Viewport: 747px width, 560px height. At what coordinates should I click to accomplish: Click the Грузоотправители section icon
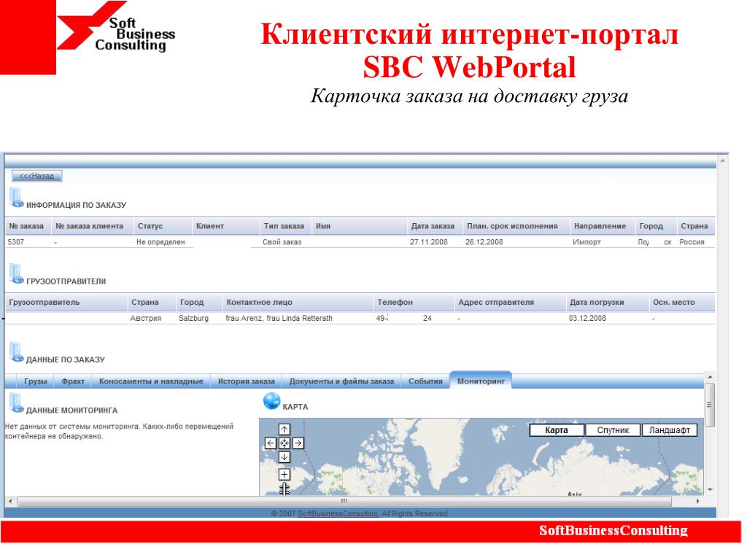tap(16, 274)
